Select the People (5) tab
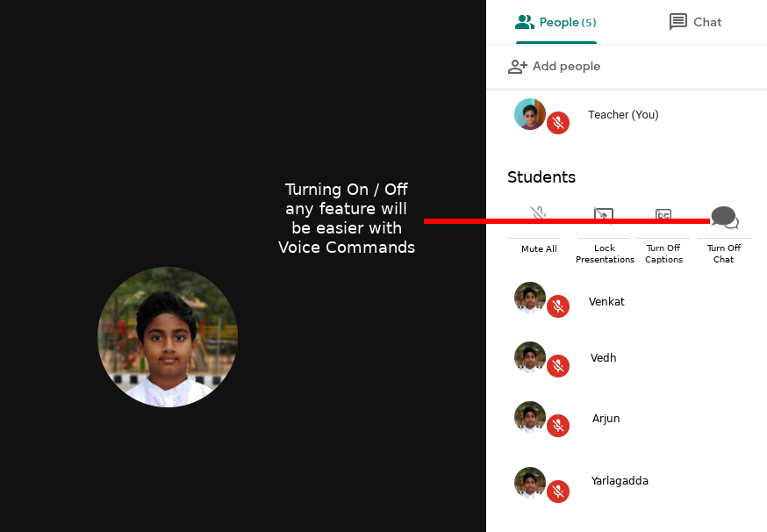 pyautogui.click(x=556, y=22)
